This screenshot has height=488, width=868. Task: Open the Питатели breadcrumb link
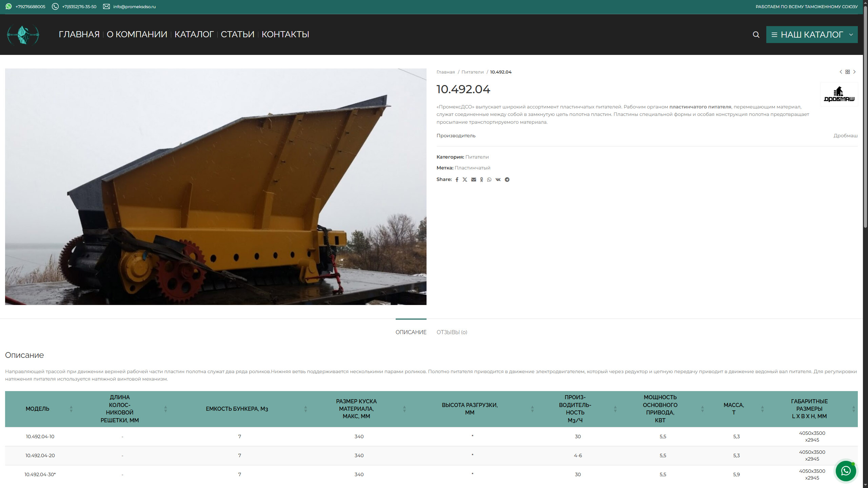click(472, 72)
